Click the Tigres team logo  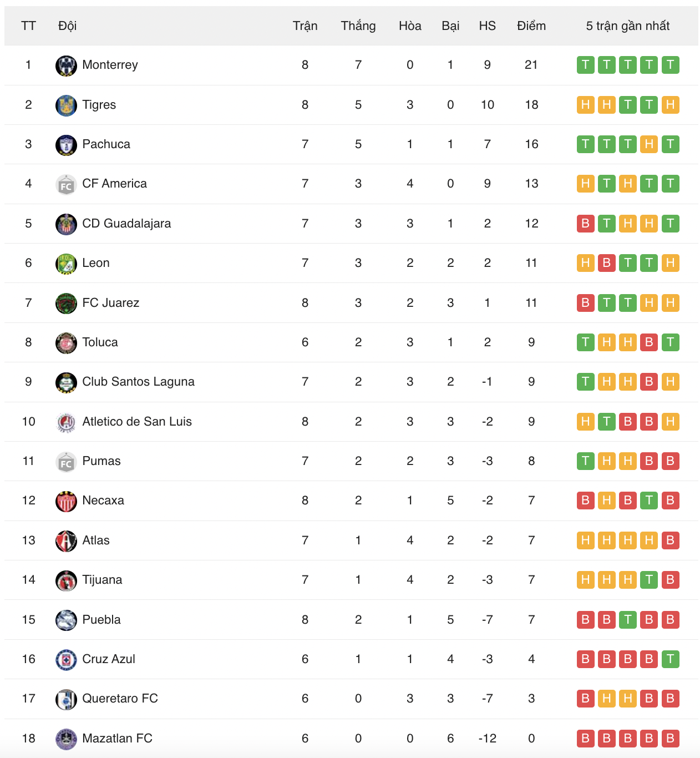66,105
